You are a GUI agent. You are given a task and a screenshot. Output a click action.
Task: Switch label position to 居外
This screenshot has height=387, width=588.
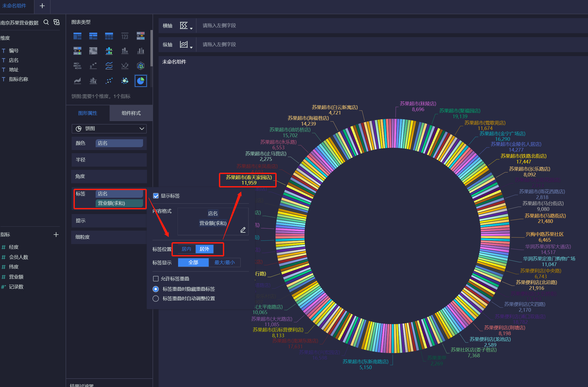click(204, 249)
